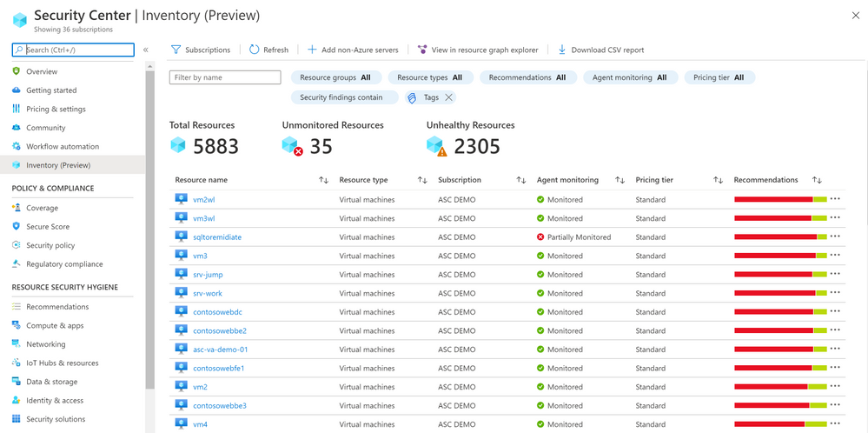
Task: Click the Regulatory compliance gavel icon
Action: [16, 264]
